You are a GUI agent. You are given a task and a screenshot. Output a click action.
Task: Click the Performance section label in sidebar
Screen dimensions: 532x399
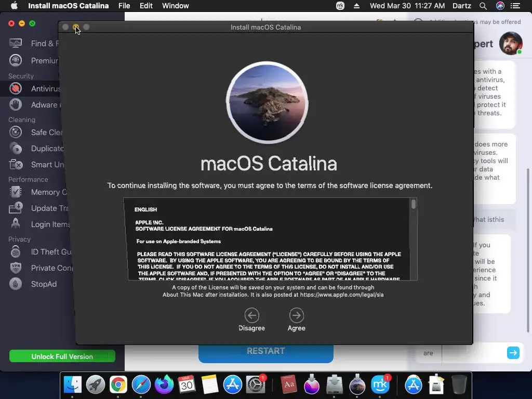[28, 179]
